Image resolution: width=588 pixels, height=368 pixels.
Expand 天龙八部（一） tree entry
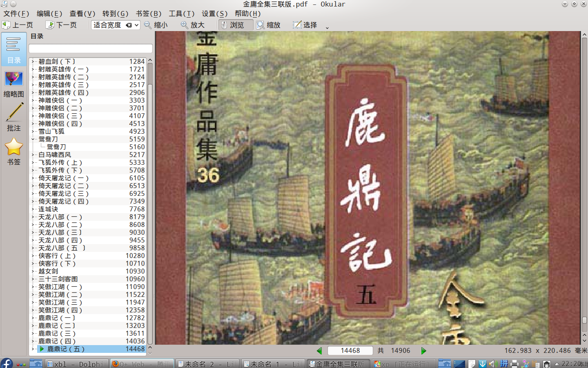(33, 217)
